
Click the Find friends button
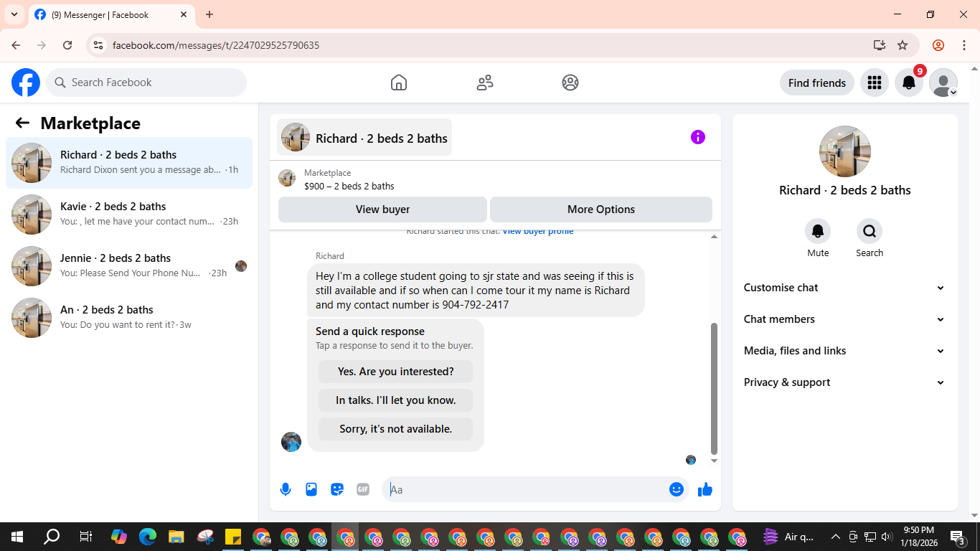coord(817,83)
